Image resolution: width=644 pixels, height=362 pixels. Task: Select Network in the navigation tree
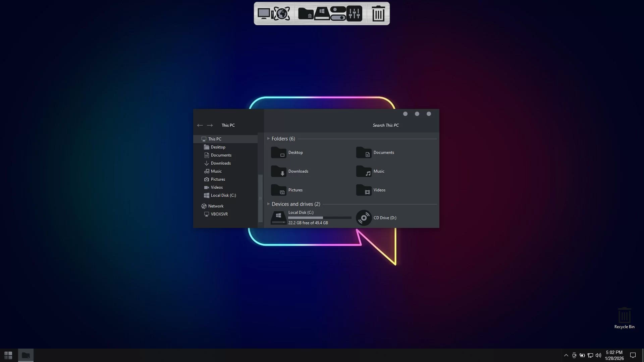(x=215, y=206)
